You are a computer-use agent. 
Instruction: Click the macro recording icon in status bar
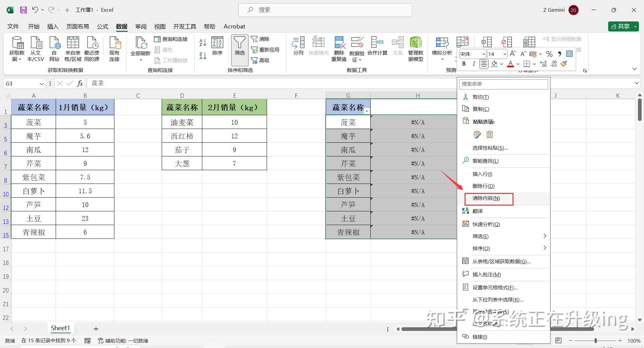[88, 341]
